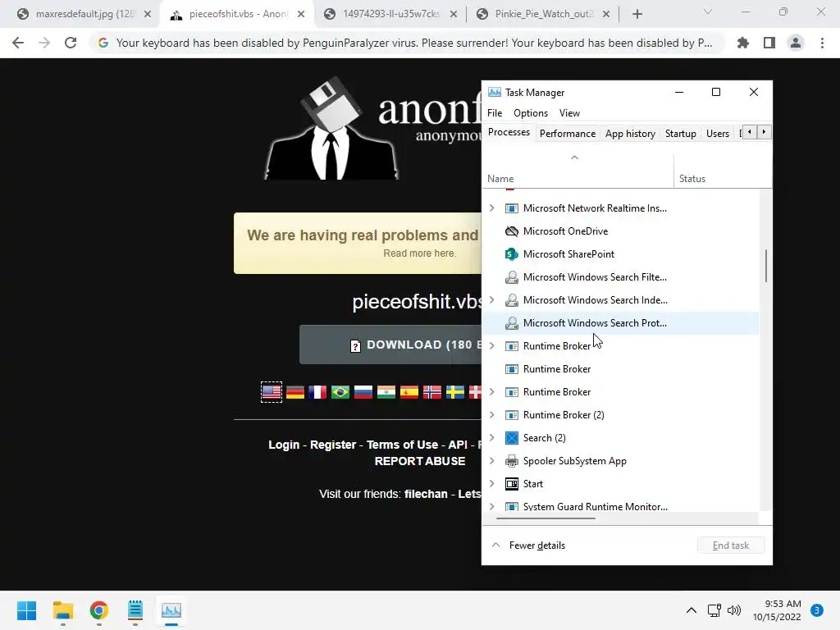This screenshot has height=630, width=840.
Task: Open Chrome side panel icon
Action: 769,43
